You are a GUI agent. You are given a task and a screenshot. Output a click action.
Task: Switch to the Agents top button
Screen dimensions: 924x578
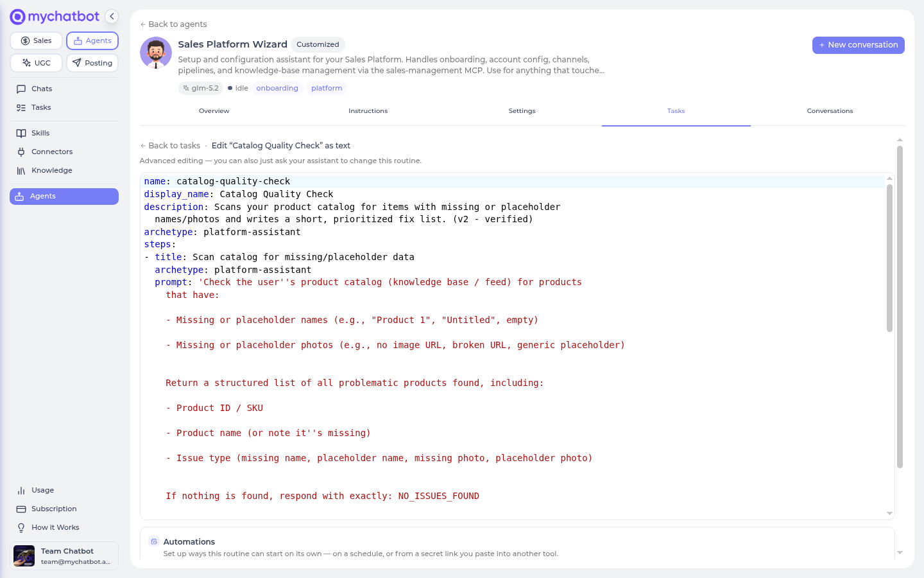92,40
